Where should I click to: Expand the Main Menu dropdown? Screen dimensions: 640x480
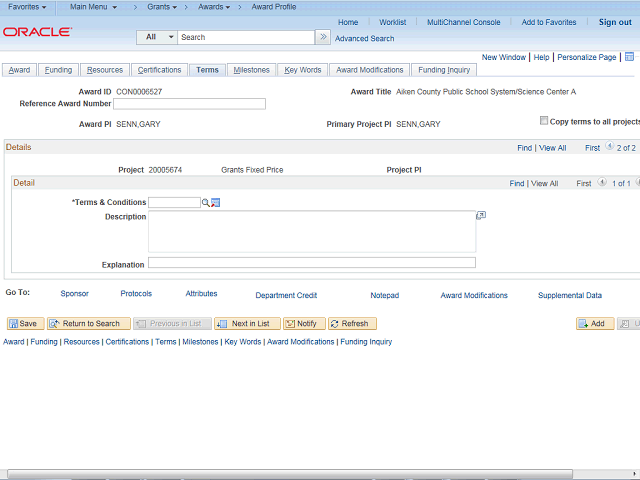click(x=93, y=7)
